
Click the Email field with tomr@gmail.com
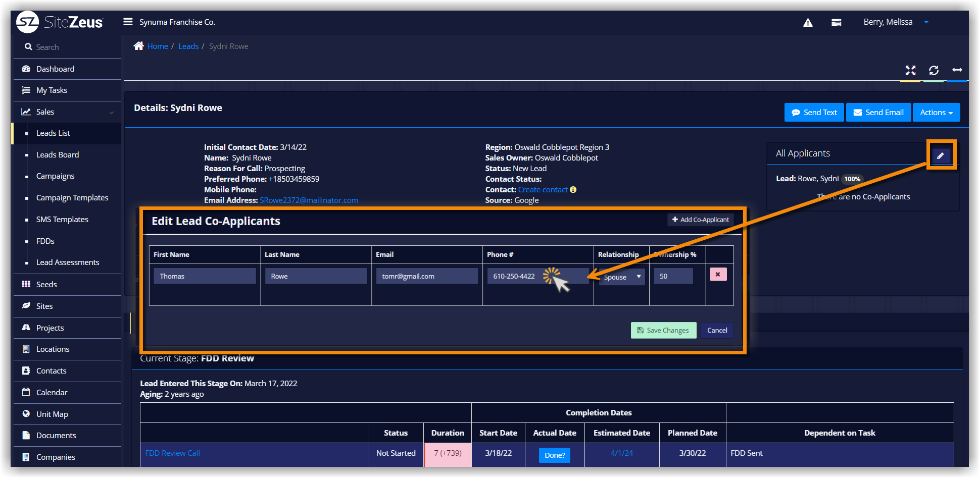tap(427, 276)
